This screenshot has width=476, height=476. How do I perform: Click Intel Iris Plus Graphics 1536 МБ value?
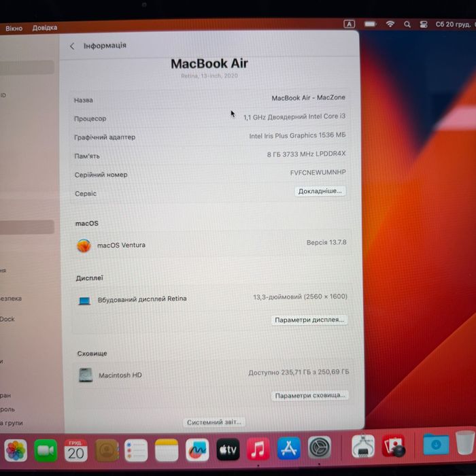click(297, 135)
